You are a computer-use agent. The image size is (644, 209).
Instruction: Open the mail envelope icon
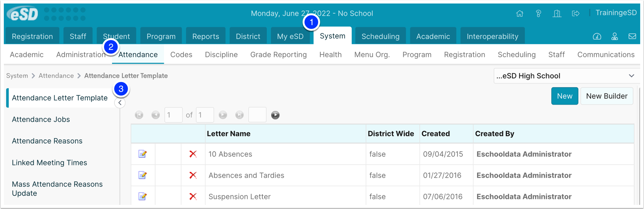633,37
